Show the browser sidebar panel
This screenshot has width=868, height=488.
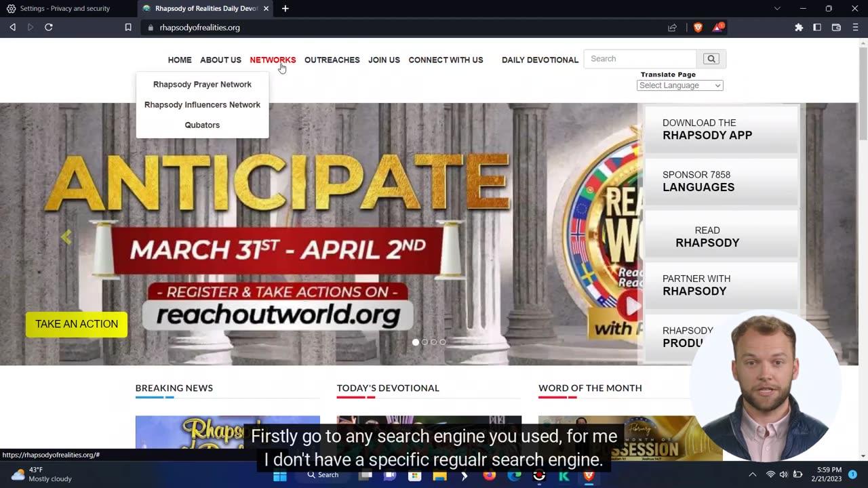(x=817, y=27)
